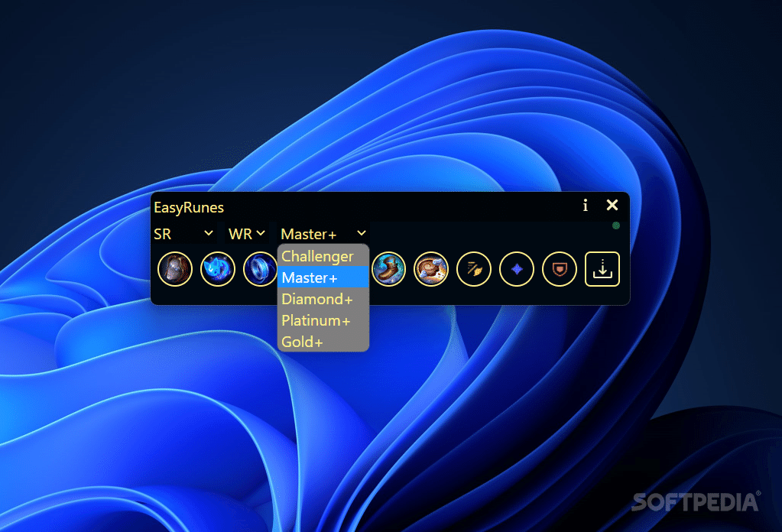Choose Diamond+ from the rank list
This screenshot has width=782, height=532.
coord(323,299)
